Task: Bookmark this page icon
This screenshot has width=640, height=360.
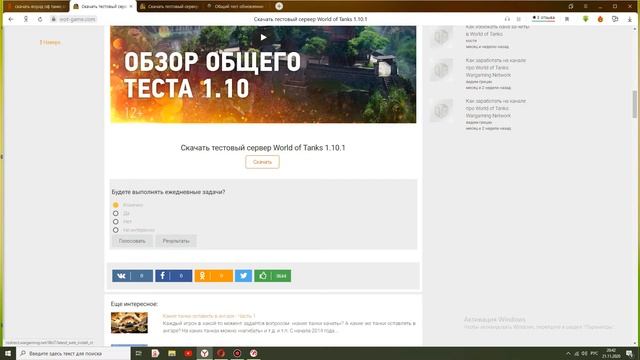Action: (567, 19)
